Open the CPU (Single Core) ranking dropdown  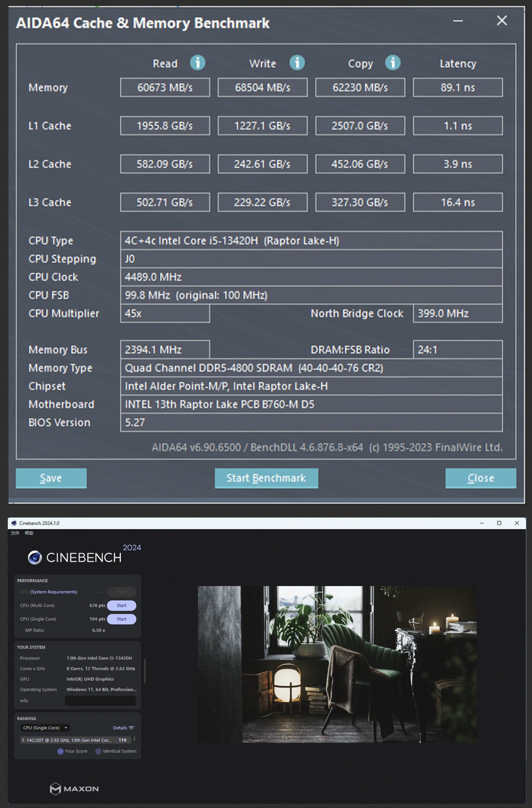45,727
